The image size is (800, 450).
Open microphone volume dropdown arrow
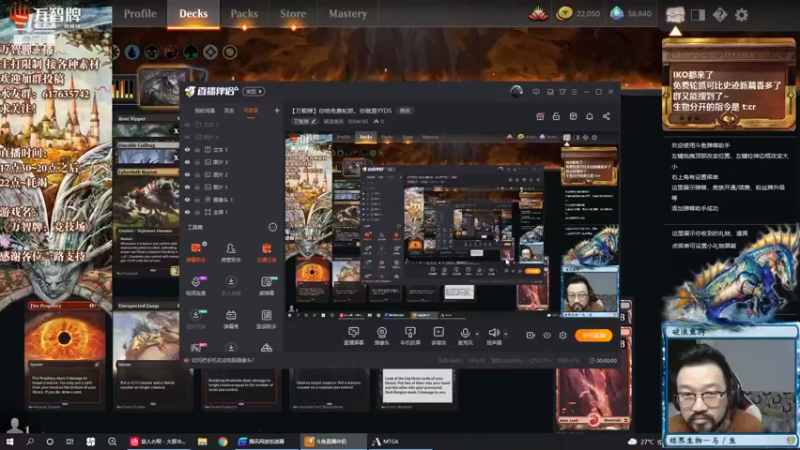[x=477, y=334]
